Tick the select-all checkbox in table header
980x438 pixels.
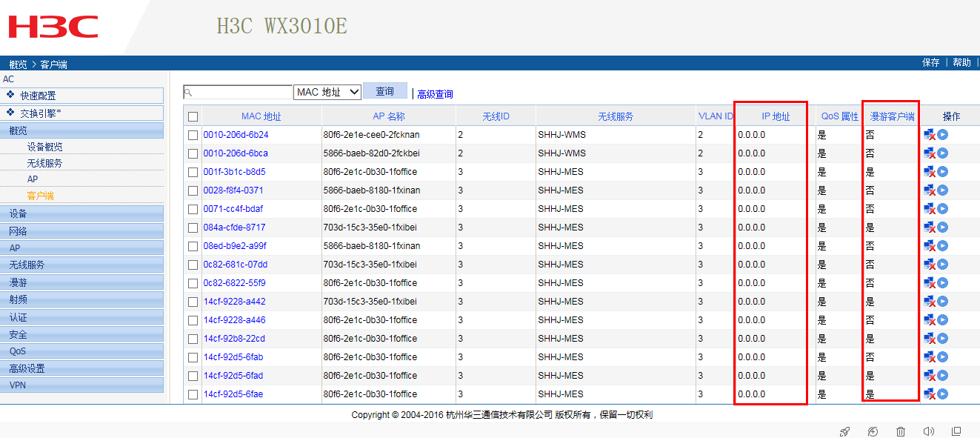point(193,116)
